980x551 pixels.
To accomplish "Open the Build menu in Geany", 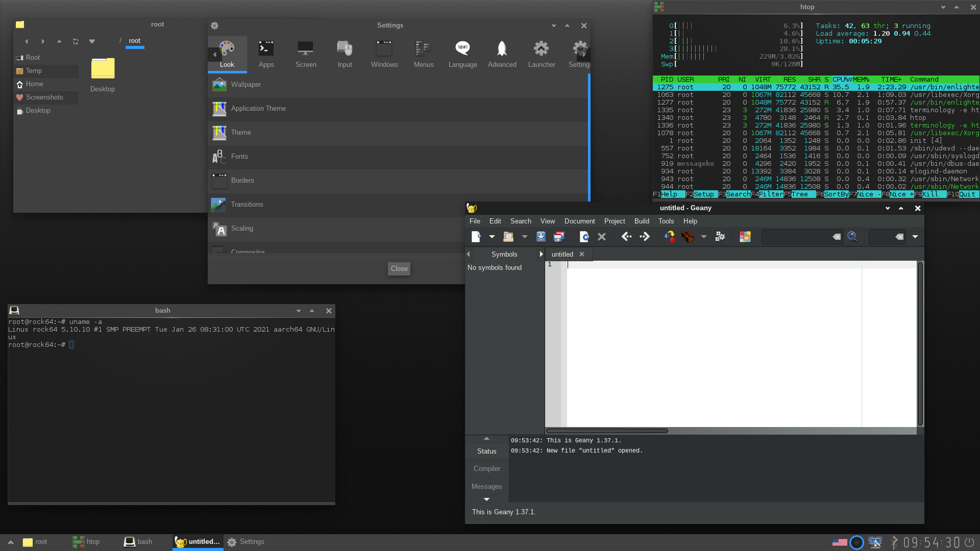I will 642,221.
